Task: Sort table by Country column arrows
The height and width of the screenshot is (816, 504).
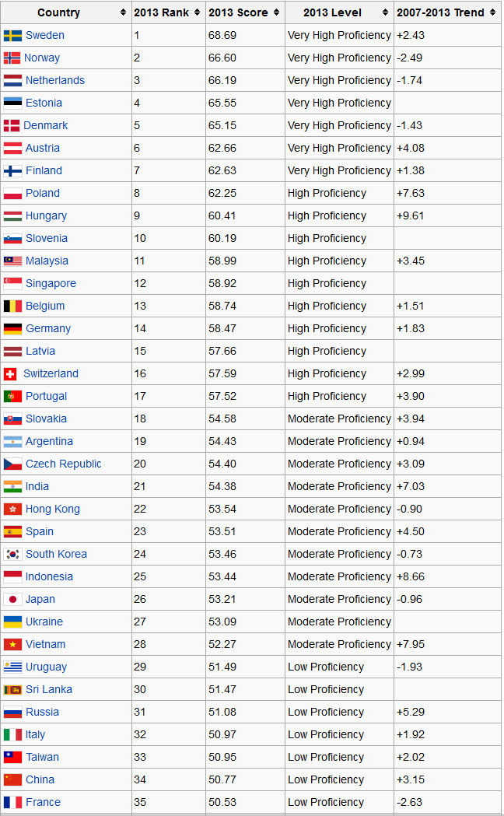Action: coord(123,12)
